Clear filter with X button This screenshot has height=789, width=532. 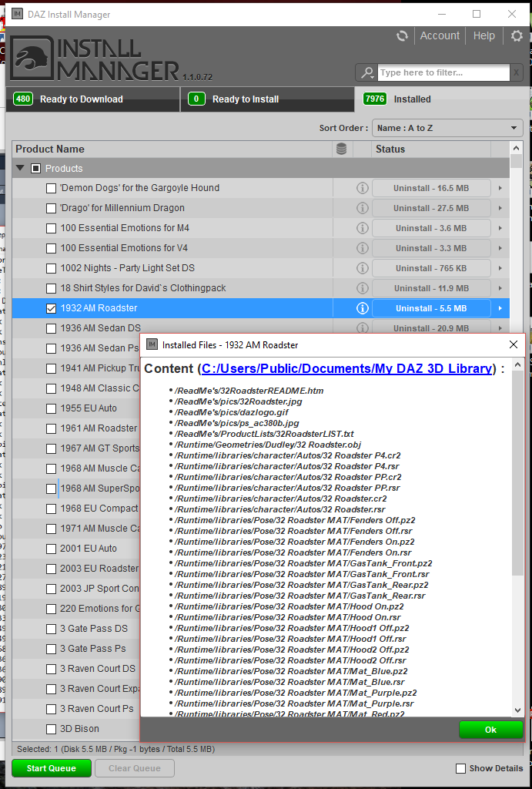pos(515,72)
